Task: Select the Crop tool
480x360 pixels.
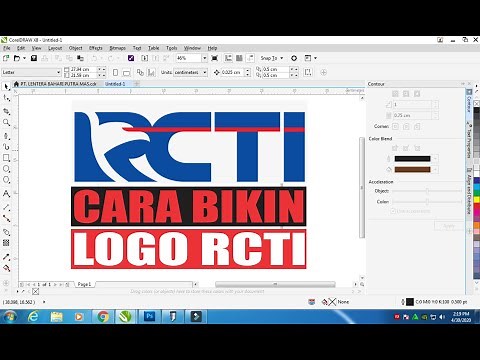Action: click(6, 111)
